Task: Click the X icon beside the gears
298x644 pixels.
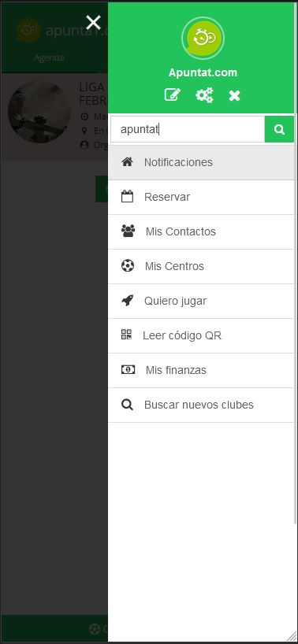Action: (x=234, y=96)
